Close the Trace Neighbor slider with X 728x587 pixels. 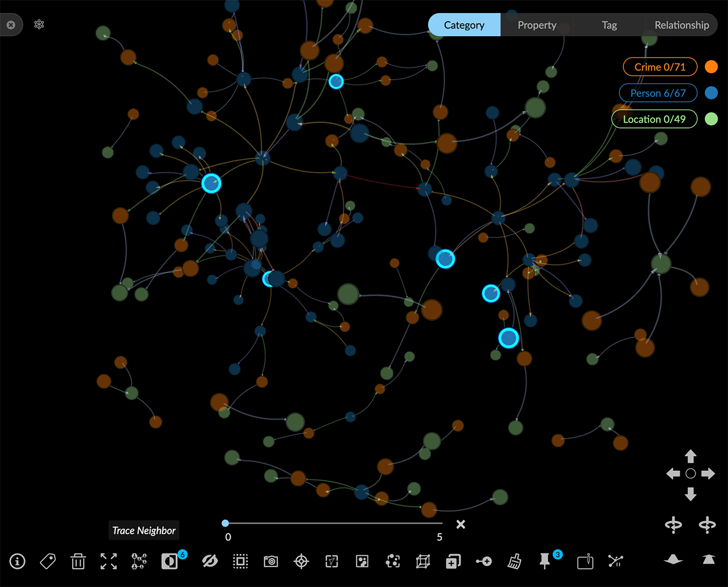(460, 524)
